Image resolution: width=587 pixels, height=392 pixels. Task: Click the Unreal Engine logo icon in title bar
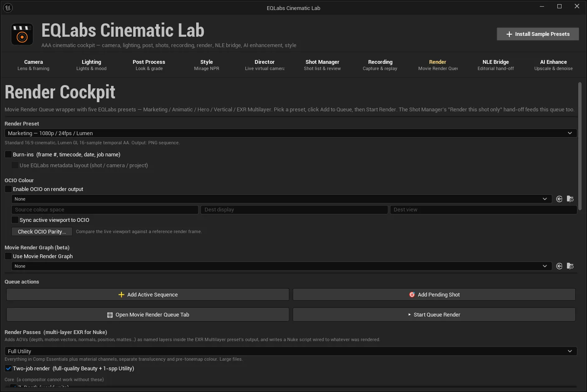pyautogui.click(x=8, y=8)
